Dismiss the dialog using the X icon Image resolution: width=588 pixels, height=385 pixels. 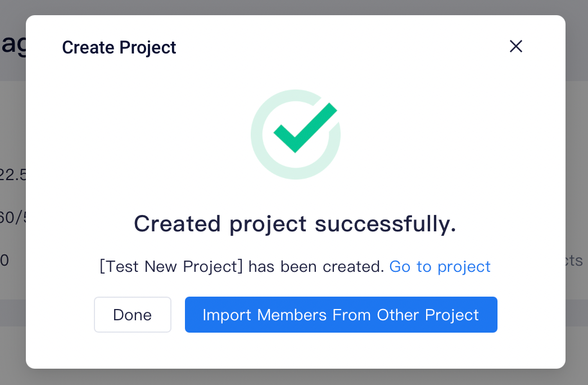tap(516, 47)
